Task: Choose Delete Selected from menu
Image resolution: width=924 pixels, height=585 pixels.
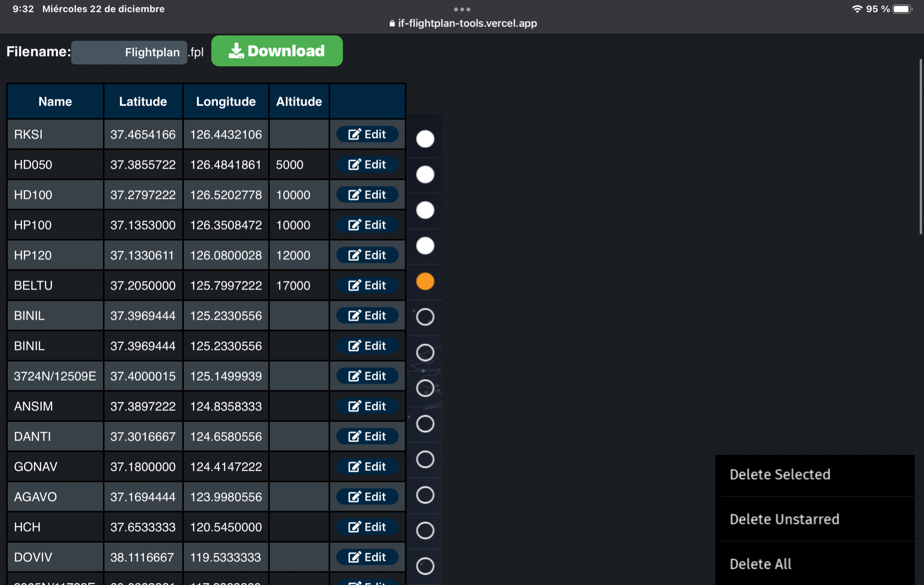Action: [x=780, y=474]
